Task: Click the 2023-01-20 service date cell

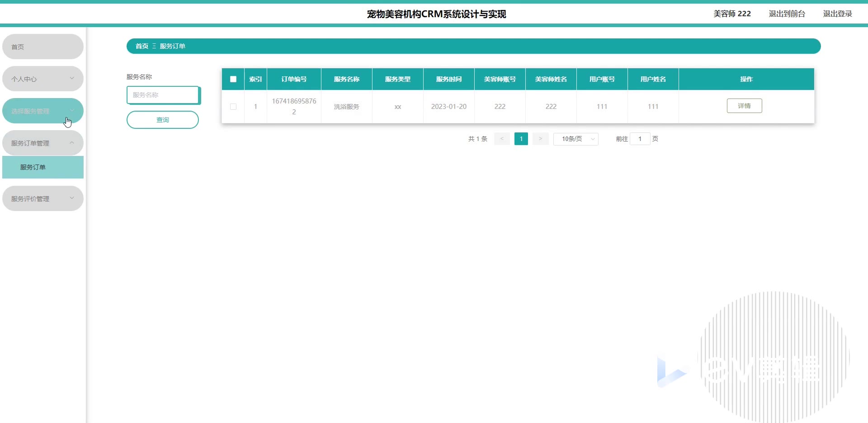Action: click(449, 107)
